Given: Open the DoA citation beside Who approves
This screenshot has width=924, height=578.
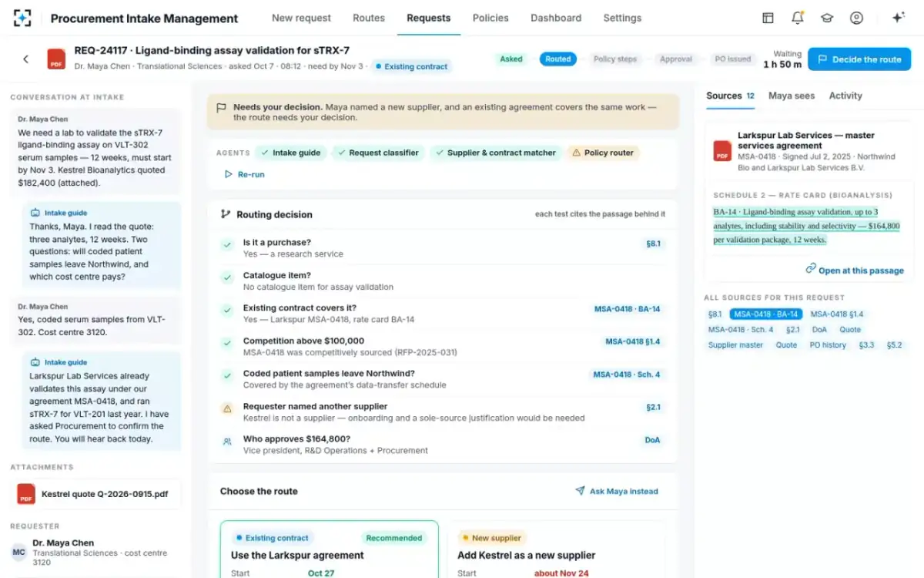Looking at the screenshot, I should [652, 440].
